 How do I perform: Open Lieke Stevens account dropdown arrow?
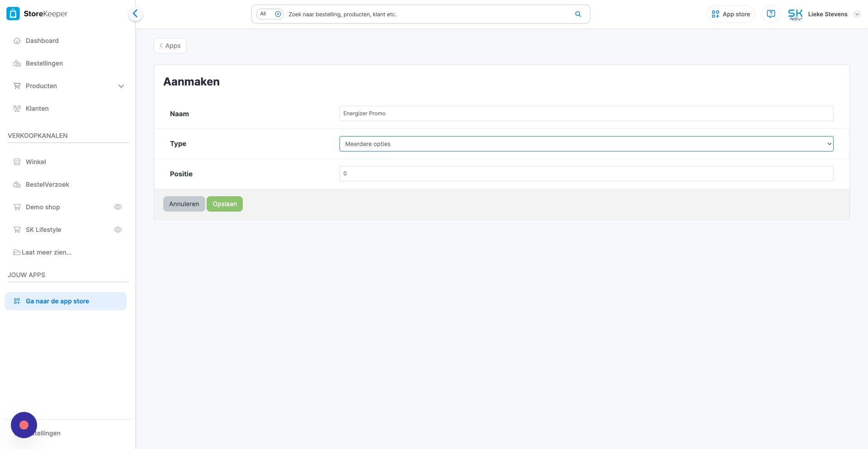857,14
